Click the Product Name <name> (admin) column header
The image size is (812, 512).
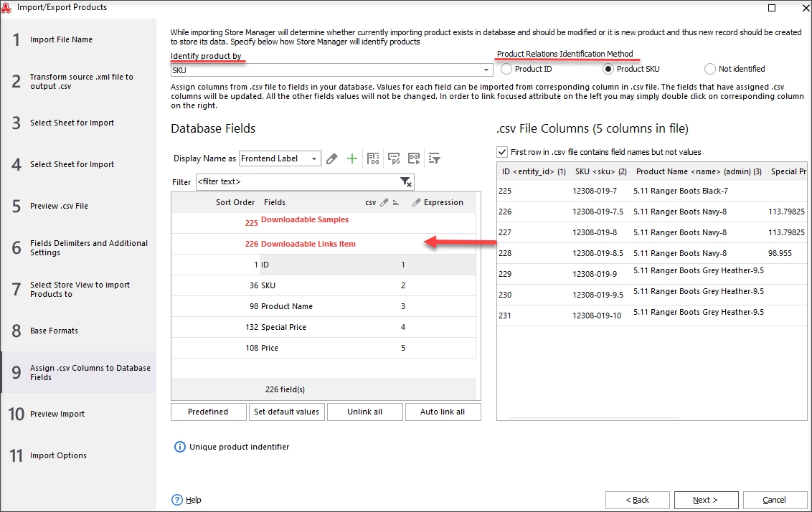coord(699,171)
